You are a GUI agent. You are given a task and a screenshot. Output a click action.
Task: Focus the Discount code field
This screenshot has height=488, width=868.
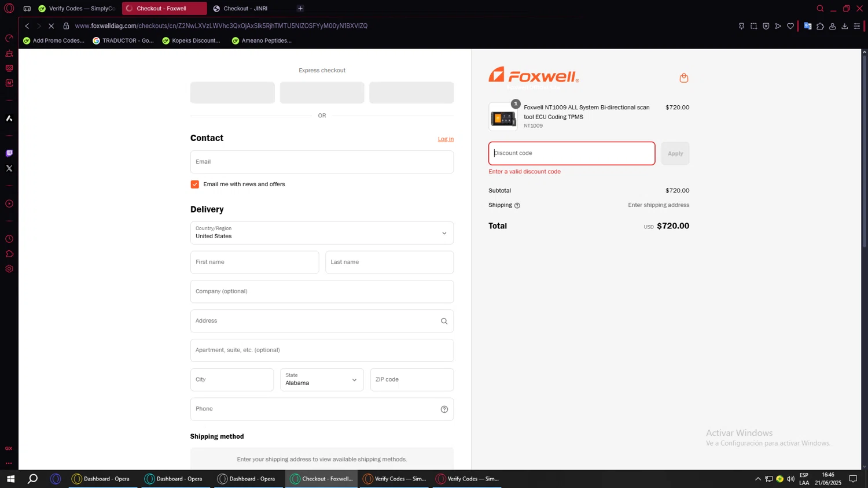572,153
